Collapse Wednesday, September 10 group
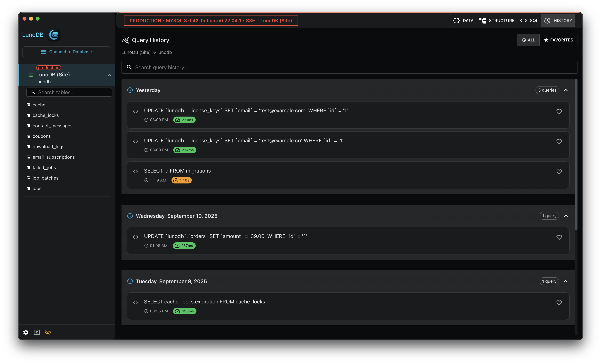The image size is (601, 364). pos(566,216)
